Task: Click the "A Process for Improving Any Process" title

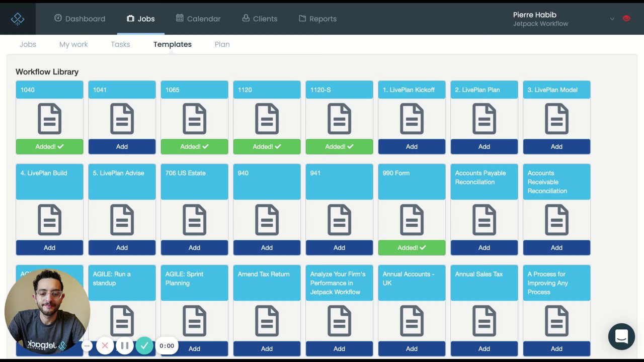Action: pyautogui.click(x=547, y=283)
